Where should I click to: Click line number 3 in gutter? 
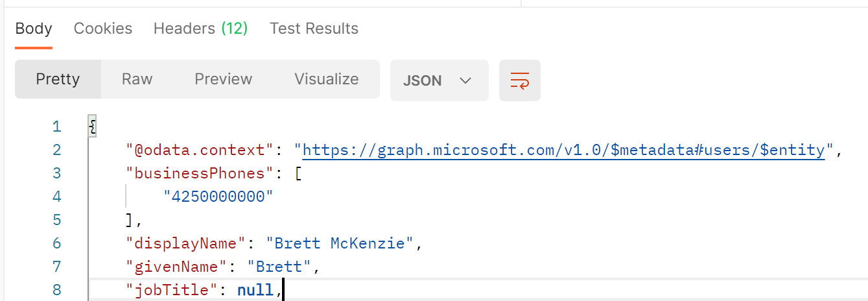(56, 173)
